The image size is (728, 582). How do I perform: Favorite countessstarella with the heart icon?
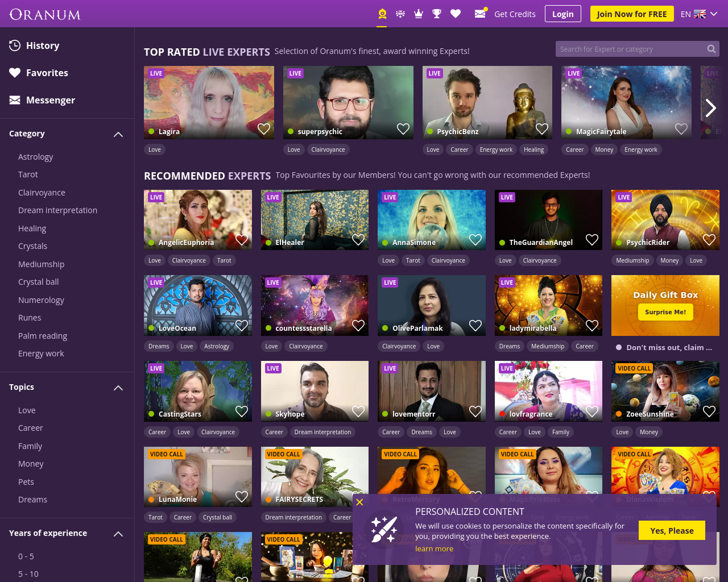click(x=358, y=326)
